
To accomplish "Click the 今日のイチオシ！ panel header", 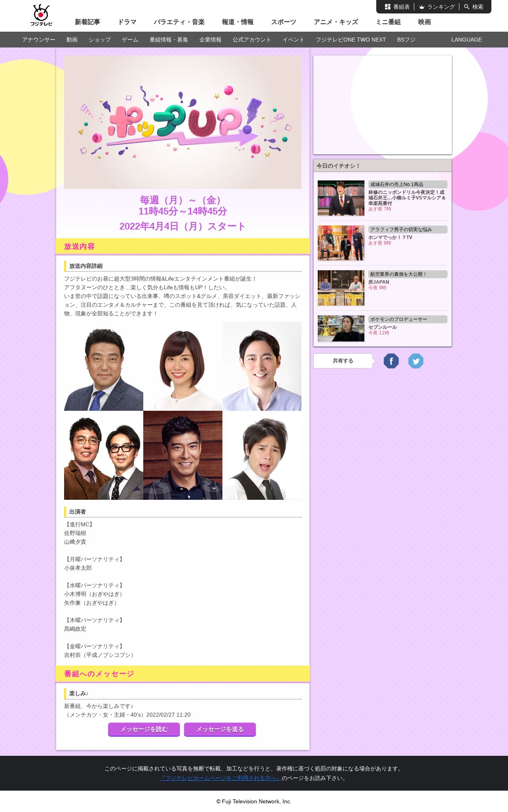I will click(383, 166).
